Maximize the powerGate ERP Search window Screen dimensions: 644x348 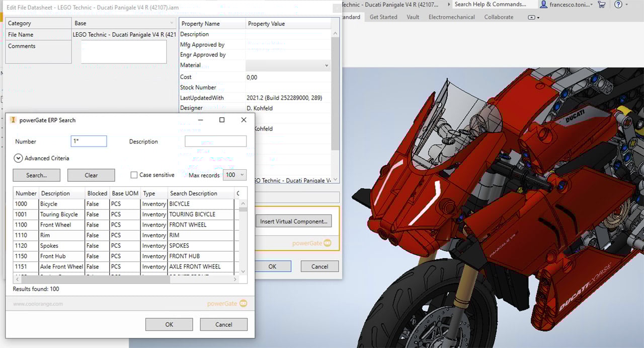coord(222,120)
